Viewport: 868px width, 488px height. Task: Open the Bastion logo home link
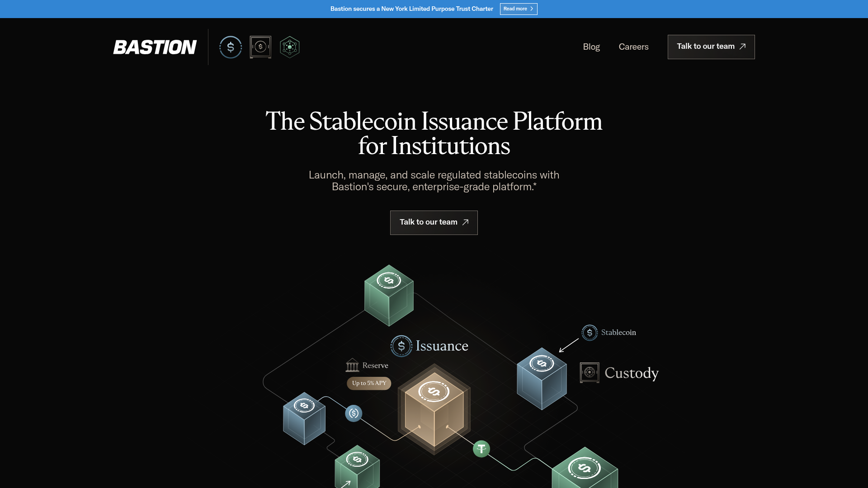pos(155,47)
